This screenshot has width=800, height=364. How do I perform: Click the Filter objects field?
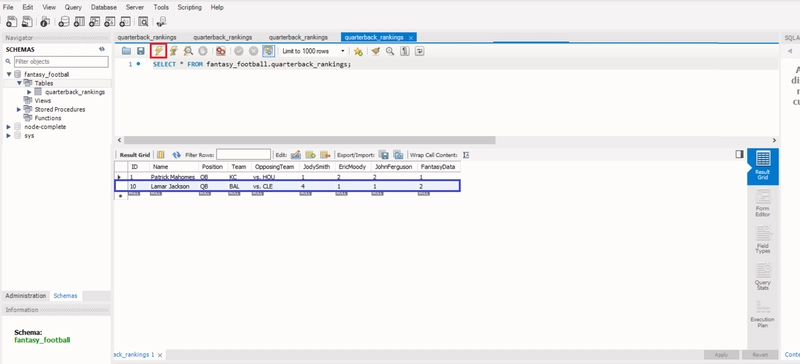tap(61, 61)
